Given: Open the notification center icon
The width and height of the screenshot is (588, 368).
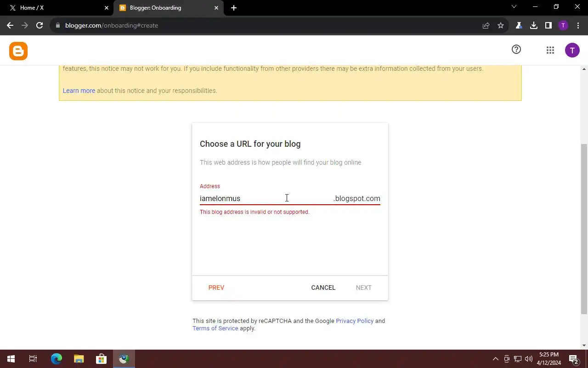Looking at the screenshot, I should [573, 359].
